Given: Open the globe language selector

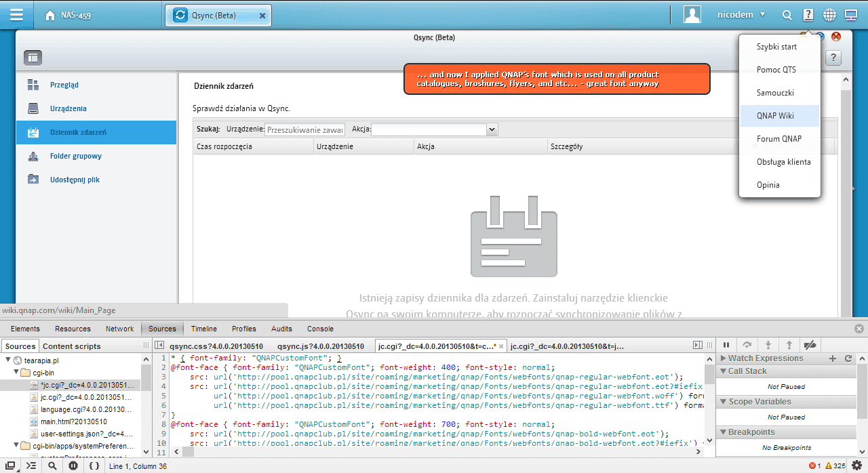Looking at the screenshot, I should pos(829,15).
